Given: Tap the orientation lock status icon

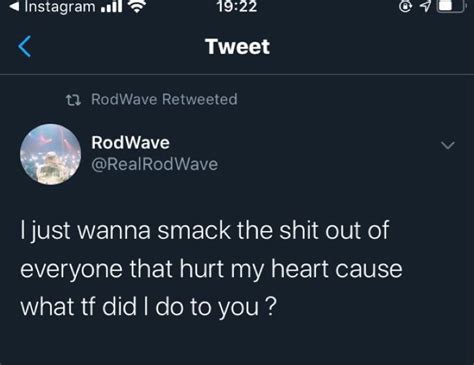Looking at the screenshot, I should tap(405, 6).
